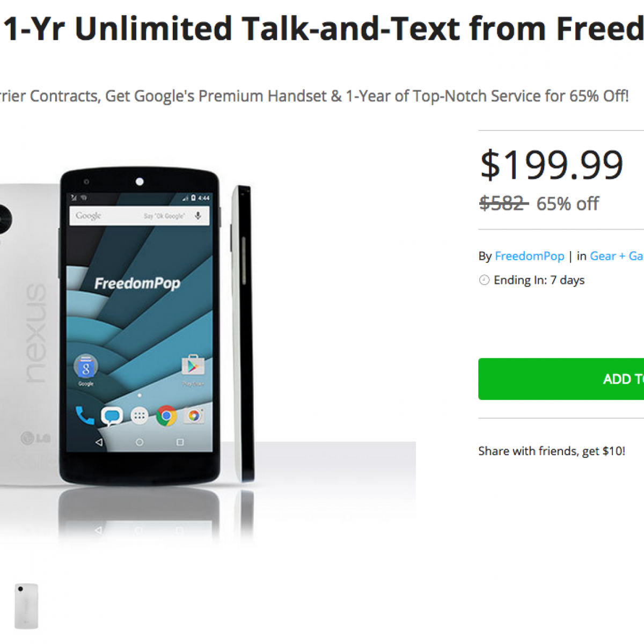Click the green ADD TO CART button
Screen dimensions: 644x644
coord(561,379)
